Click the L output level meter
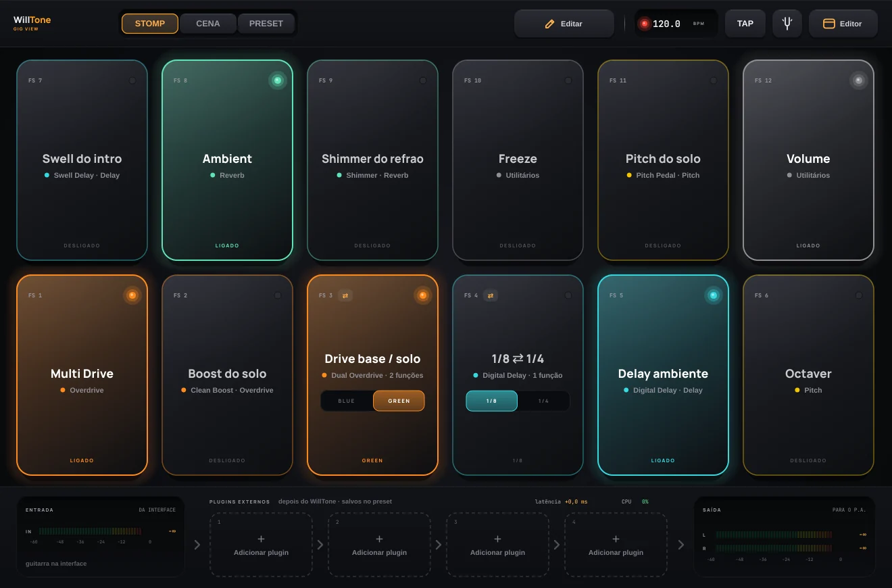This screenshot has height=588, width=892. click(774, 535)
